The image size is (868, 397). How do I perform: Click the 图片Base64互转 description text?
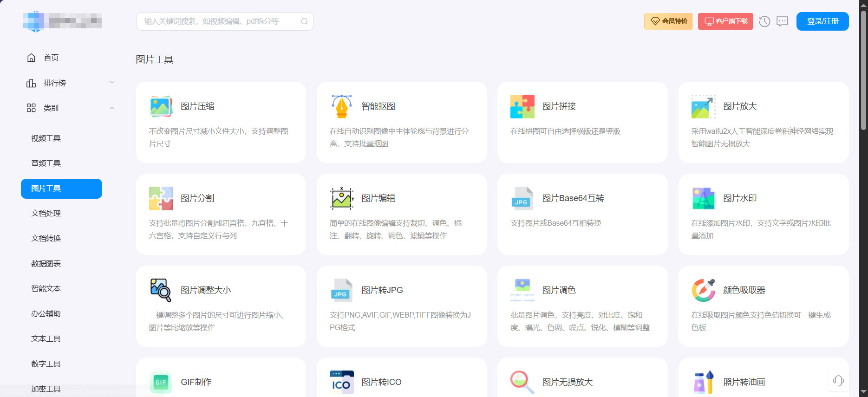556,223
